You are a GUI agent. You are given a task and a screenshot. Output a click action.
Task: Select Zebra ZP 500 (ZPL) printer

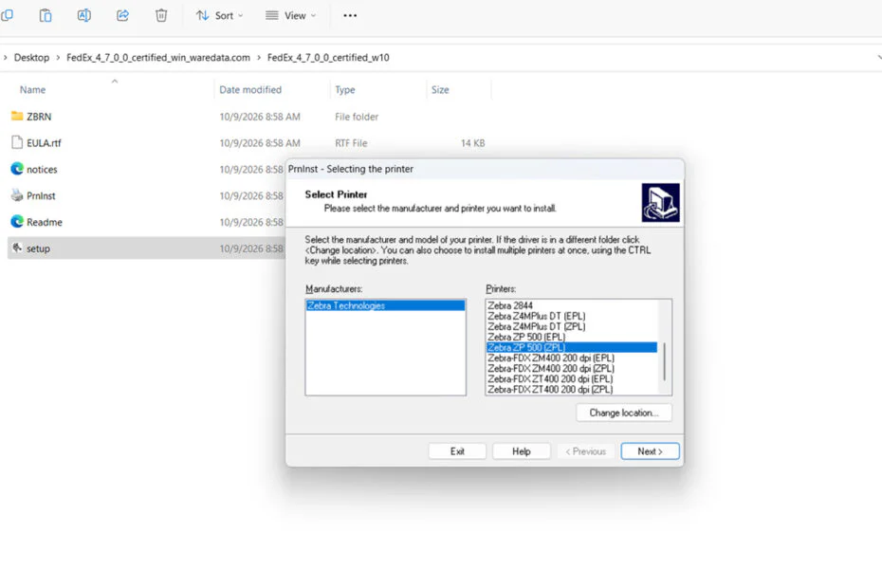pos(572,347)
